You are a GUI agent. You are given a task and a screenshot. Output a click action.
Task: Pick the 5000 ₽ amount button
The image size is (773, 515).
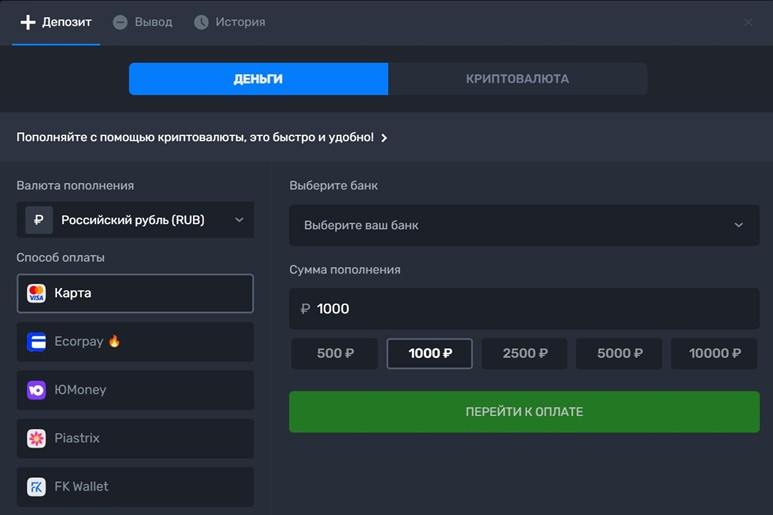click(619, 353)
